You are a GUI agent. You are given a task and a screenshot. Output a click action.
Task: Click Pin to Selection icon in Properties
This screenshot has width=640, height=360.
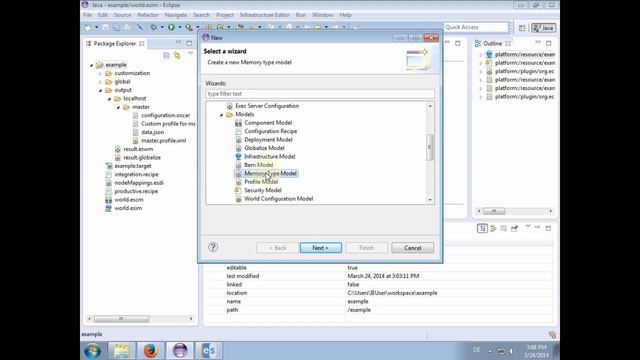(x=514, y=229)
